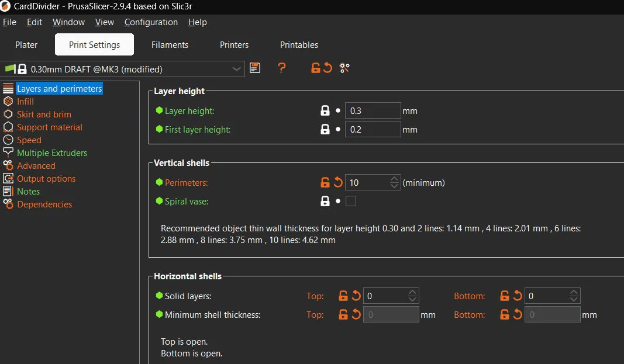Click the reset arrow for Solid layers Top

tap(356, 296)
